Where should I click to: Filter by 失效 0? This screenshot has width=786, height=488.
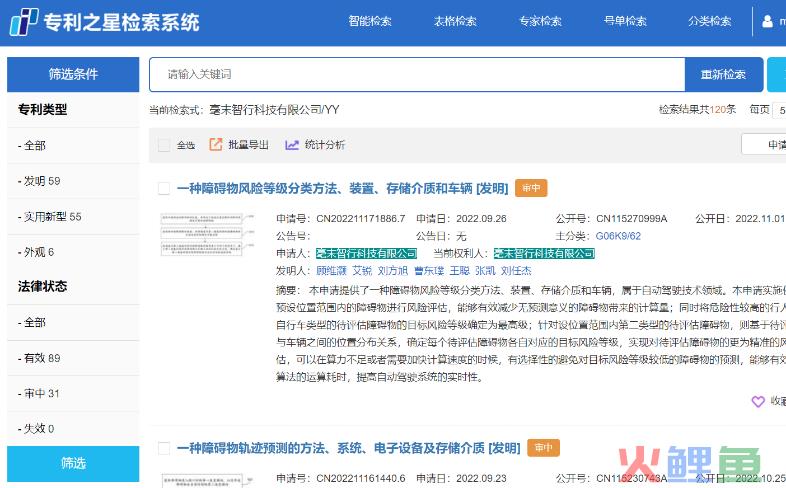pyautogui.click(x=36, y=428)
